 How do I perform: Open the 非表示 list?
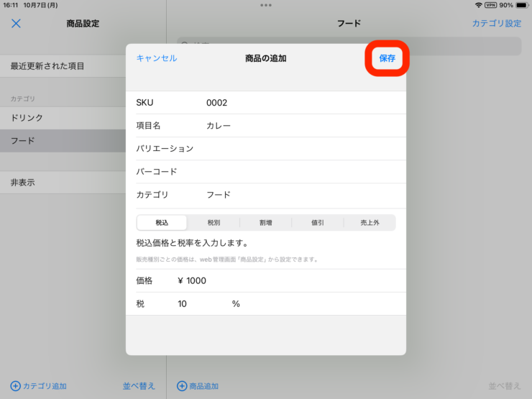click(x=63, y=182)
